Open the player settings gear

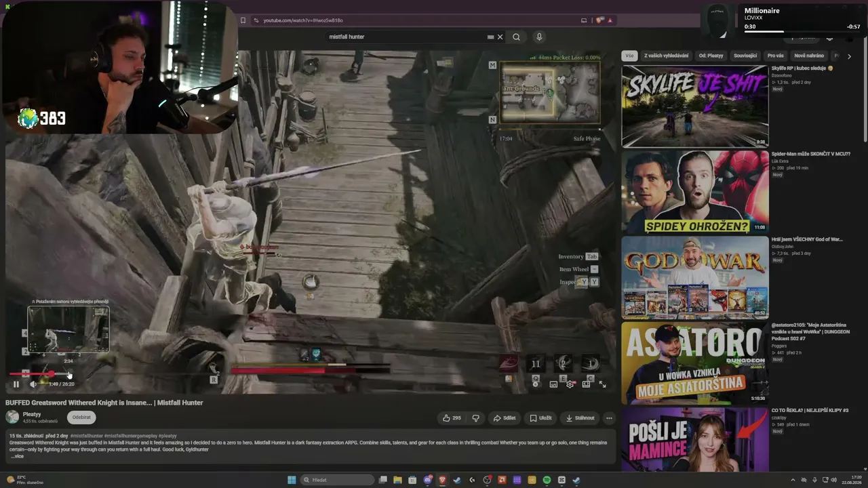pyautogui.click(x=570, y=384)
